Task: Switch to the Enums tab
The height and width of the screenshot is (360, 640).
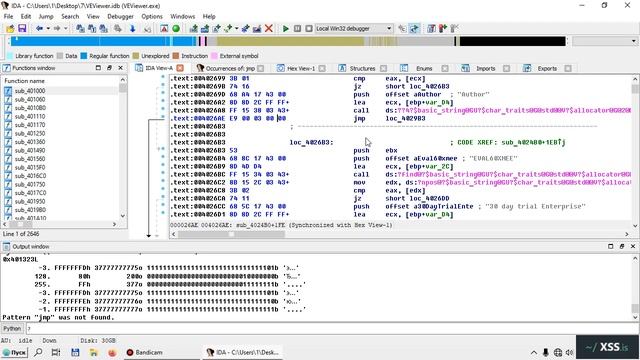Action: [x=424, y=68]
